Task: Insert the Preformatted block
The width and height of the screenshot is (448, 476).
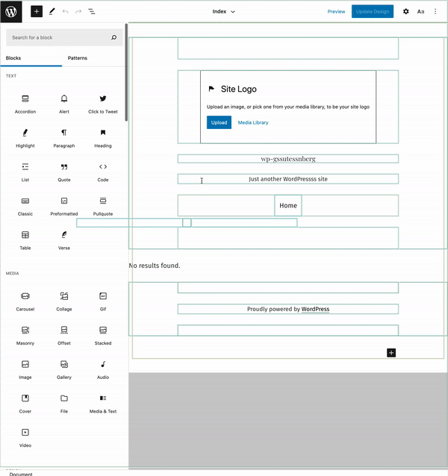Action: (64, 206)
